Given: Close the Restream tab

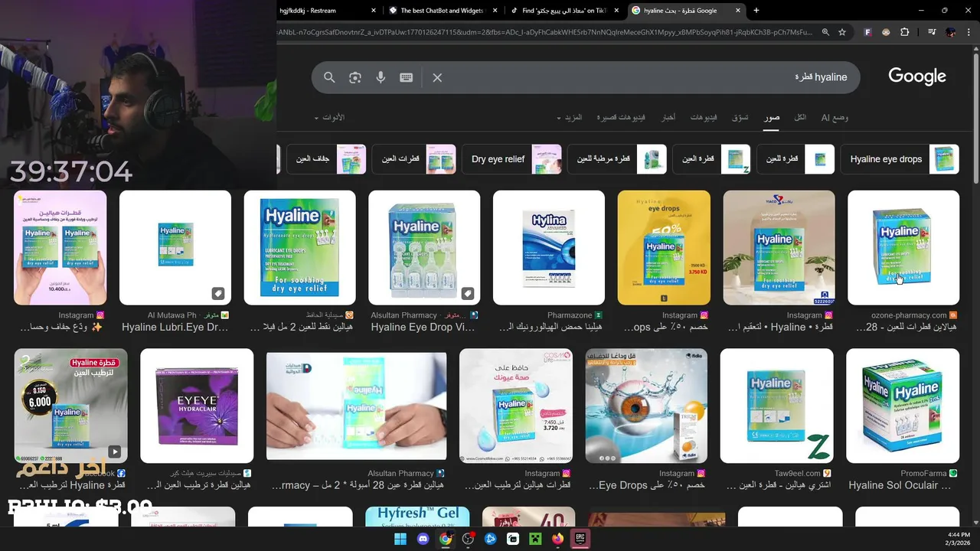Looking at the screenshot, I should tap(374, 11).
